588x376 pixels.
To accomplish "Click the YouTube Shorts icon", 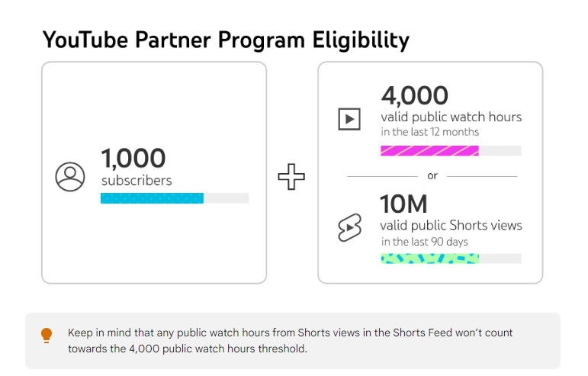I will pos(349,227).
